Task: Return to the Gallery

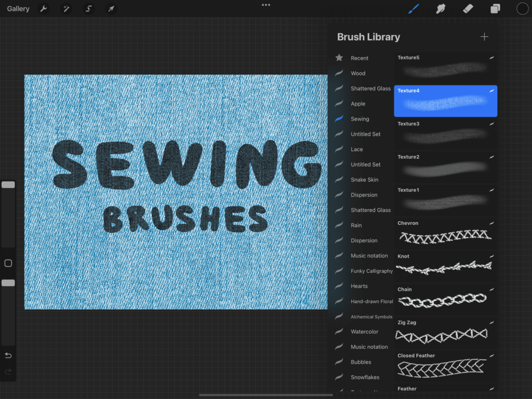Action: point(18,9)
